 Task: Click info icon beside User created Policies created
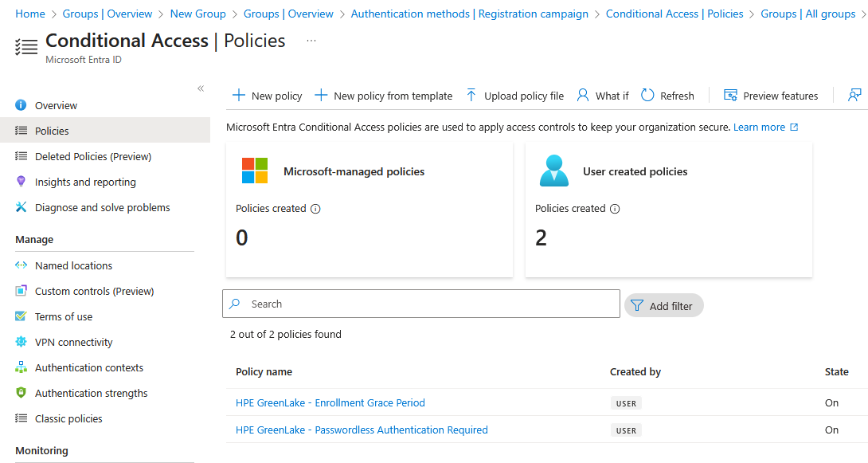tap(615, 209)
